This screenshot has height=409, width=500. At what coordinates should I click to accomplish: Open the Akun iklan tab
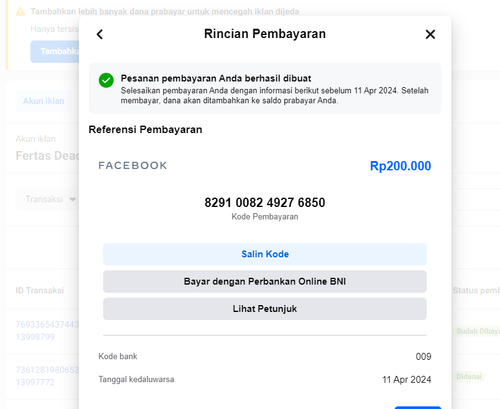tap(44, 101)
